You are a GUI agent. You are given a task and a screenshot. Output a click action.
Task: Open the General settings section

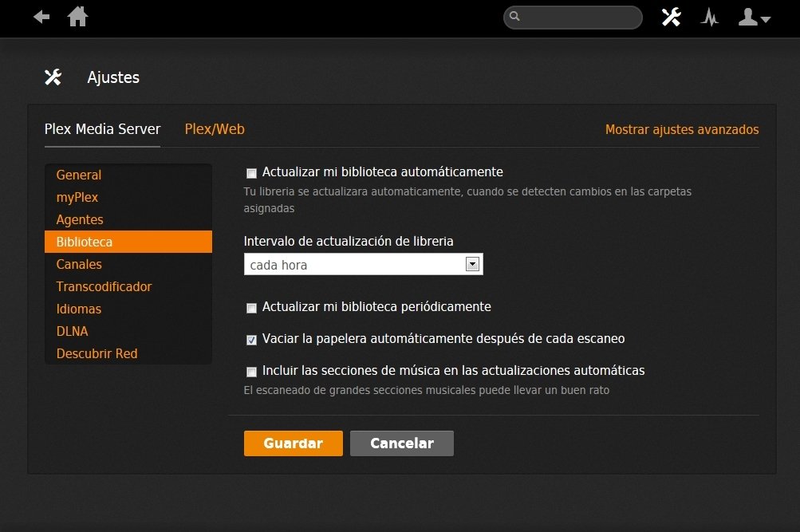(x=128, y=175)
